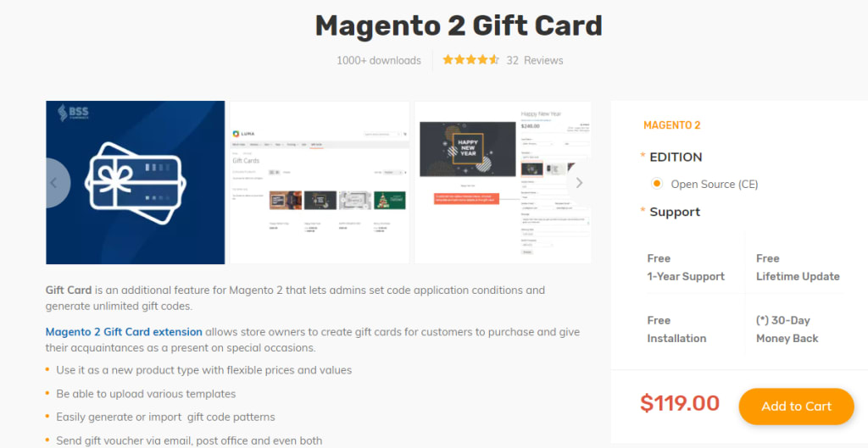Click the $119.00 price label
868x448 pixels.
680,403
